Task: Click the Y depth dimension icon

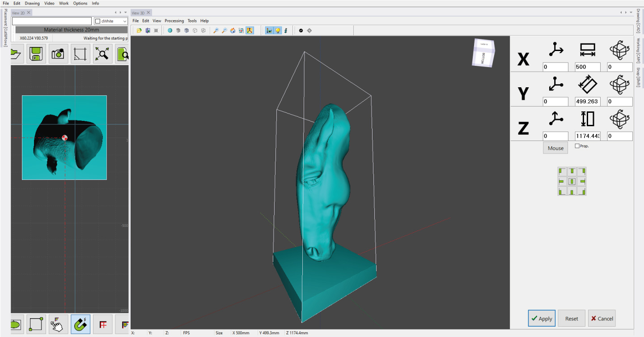Action: (x=588, y=84)
